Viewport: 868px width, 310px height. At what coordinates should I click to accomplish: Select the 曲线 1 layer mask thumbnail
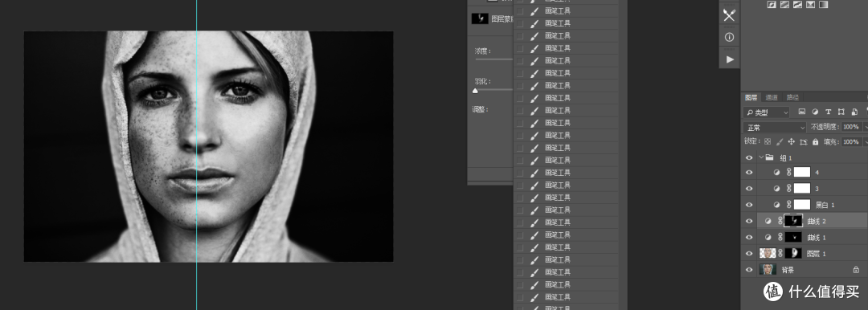[x=793, y=237]
